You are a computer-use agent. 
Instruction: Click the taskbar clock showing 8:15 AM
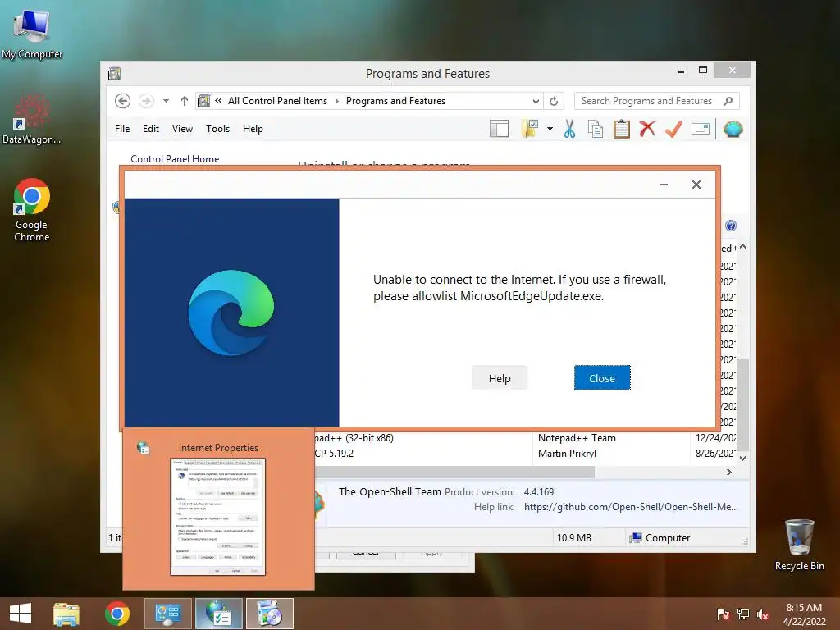point(804,614)
